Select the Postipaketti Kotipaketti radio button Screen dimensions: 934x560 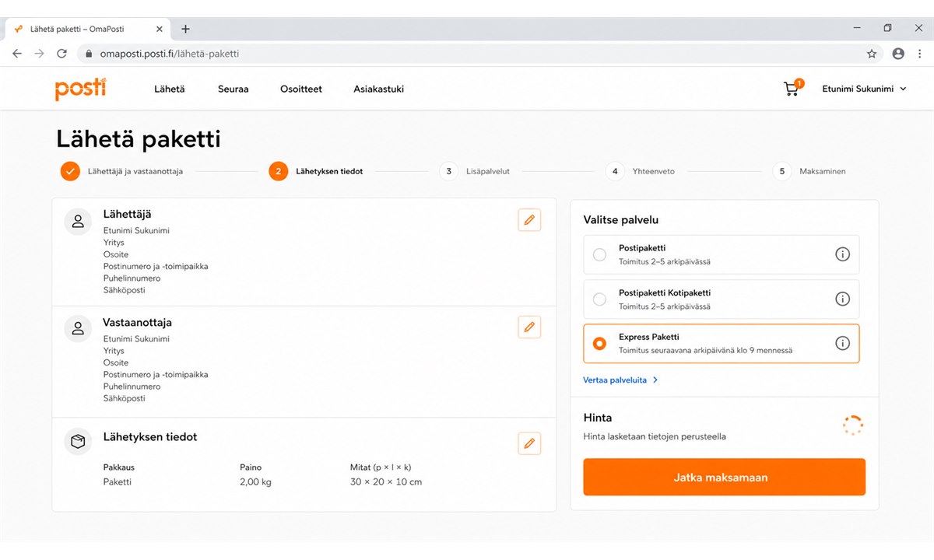tap(599, 299)
